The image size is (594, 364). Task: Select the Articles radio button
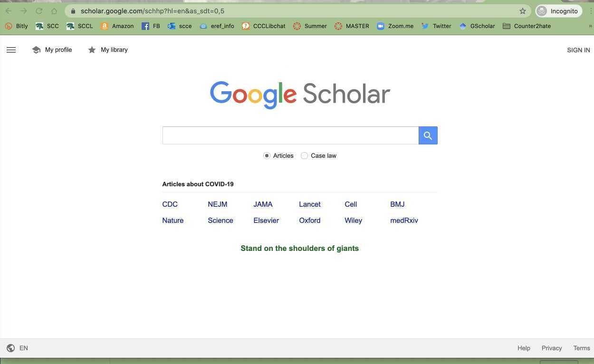coord(267,155)
